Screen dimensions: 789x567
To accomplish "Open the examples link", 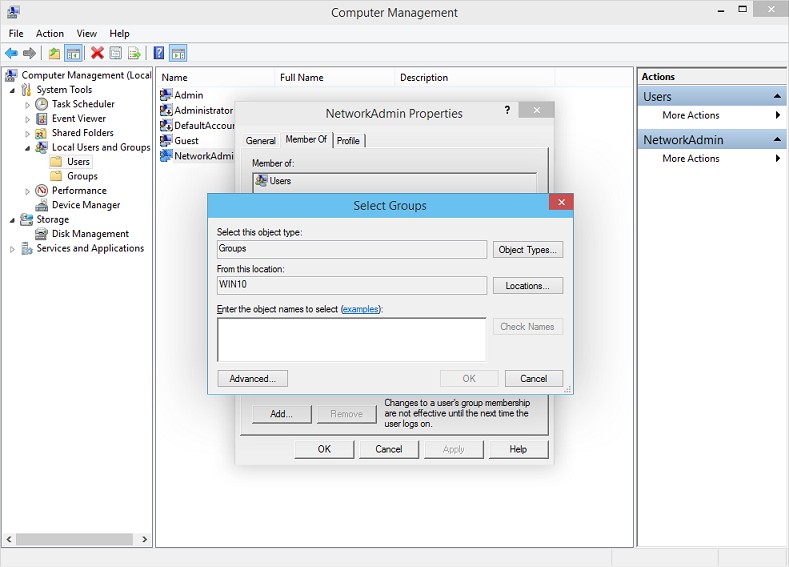I will (361, 310).
